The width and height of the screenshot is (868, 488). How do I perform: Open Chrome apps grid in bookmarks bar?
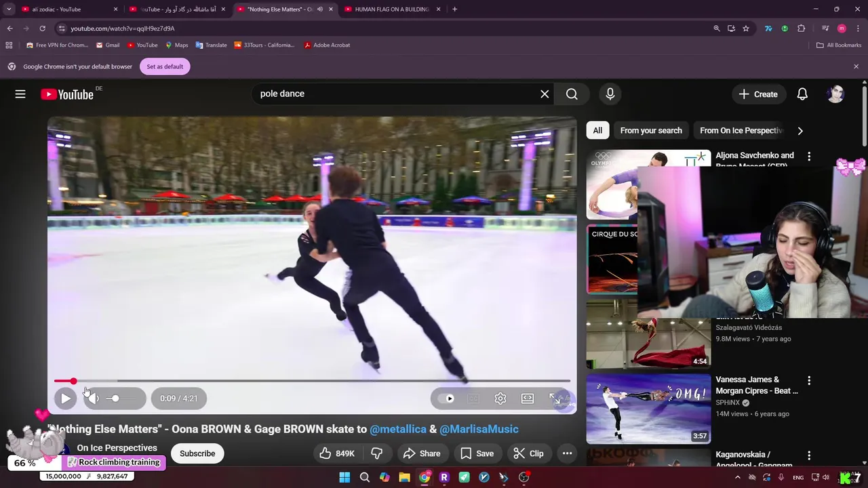9,45
